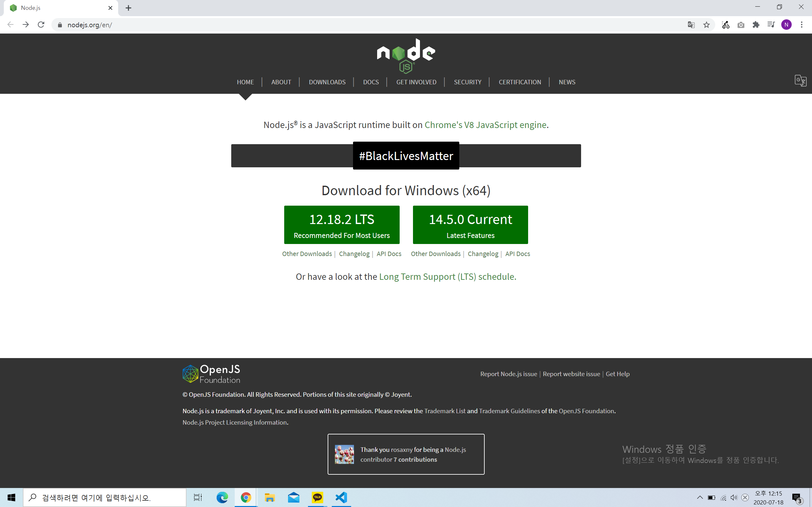
Task: Open the purple N profile menu
Action: pyautogui.click(x=786, y=25)
